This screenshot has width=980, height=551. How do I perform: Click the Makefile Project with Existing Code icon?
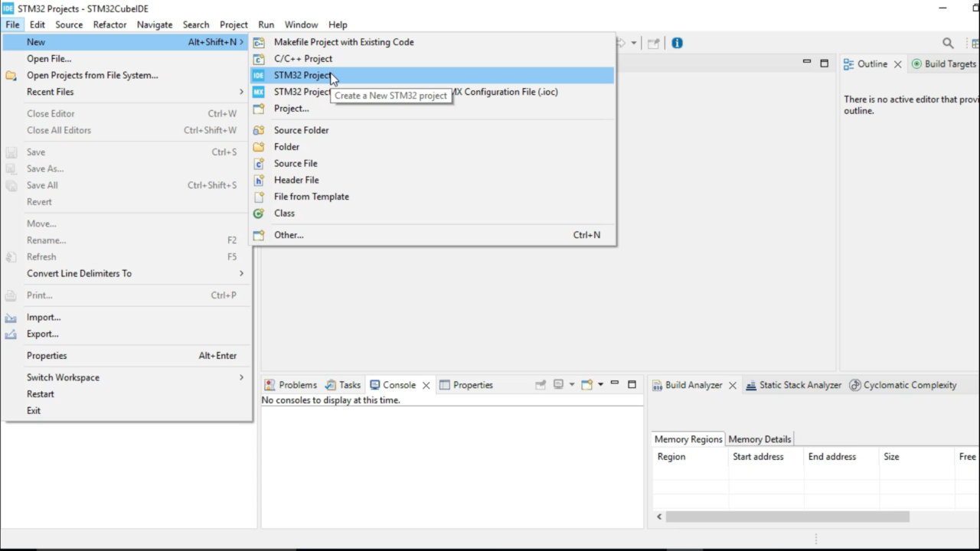tap(259, 42)
